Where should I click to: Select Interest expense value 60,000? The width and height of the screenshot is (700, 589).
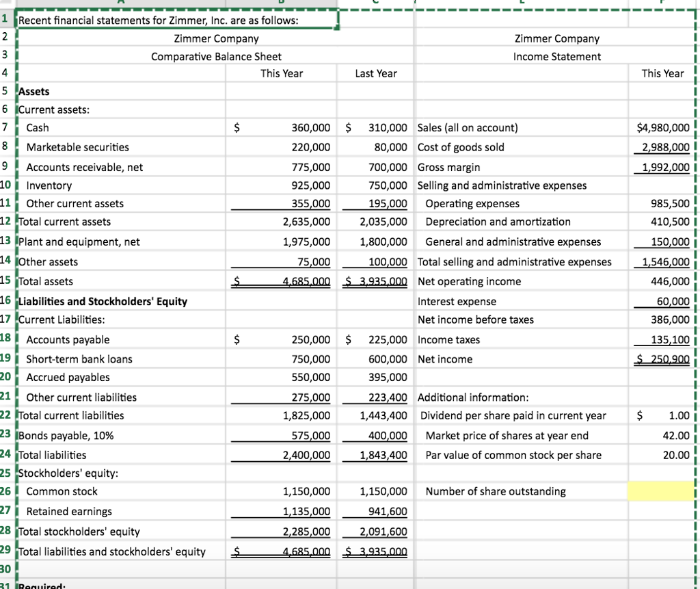click(x=673, y=302)
